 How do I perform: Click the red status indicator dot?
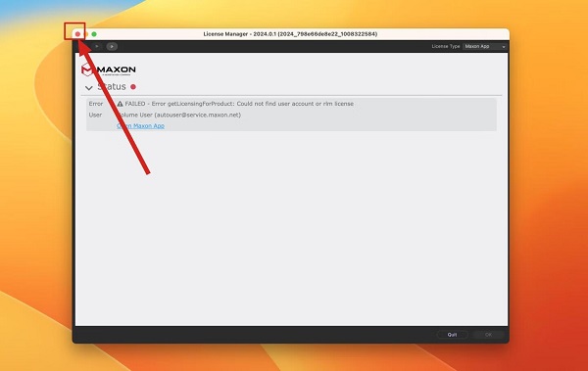tap(133, 87)
